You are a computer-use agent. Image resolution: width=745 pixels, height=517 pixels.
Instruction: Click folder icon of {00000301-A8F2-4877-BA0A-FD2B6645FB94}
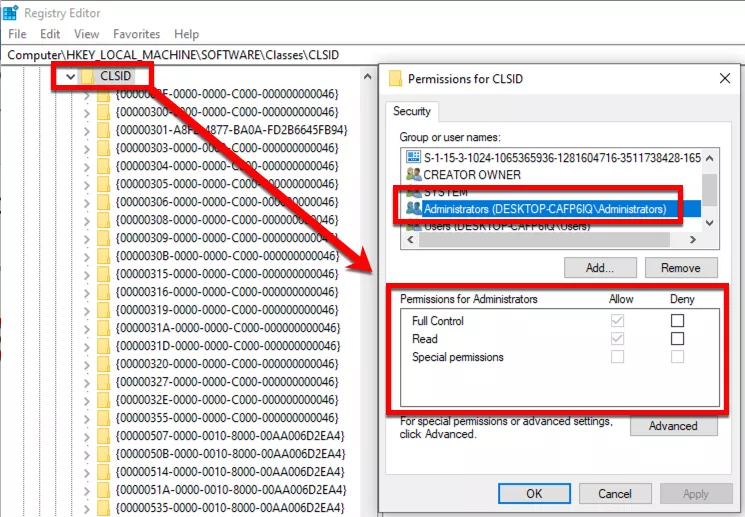point(103,130)
